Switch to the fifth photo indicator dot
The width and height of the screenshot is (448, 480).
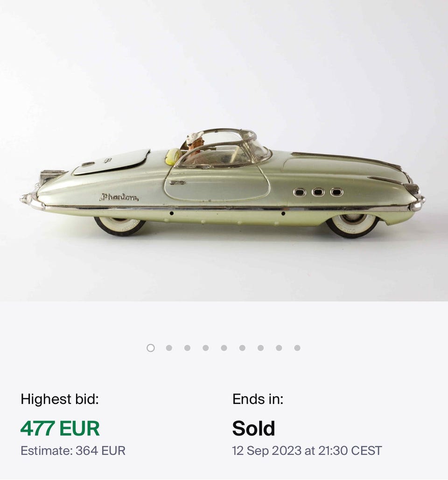224,348
